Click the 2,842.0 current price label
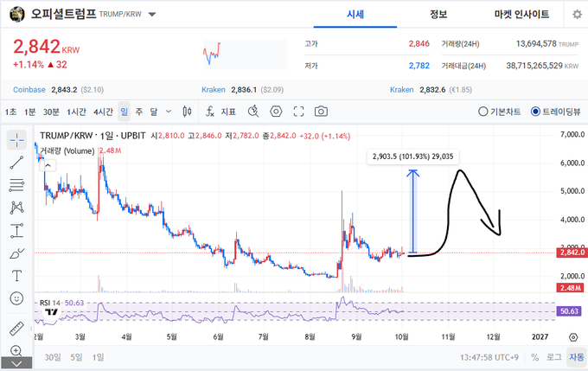 572,253
